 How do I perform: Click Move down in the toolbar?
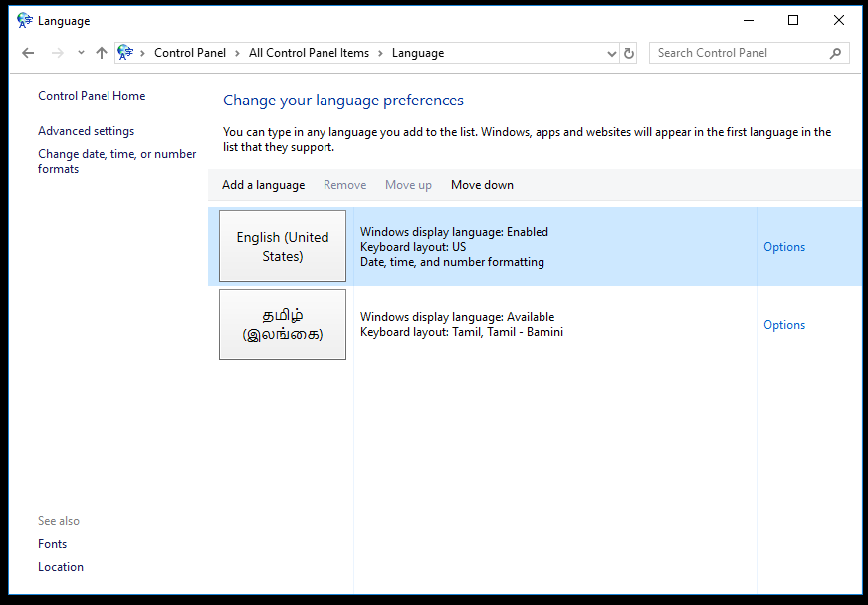(482, 184)
